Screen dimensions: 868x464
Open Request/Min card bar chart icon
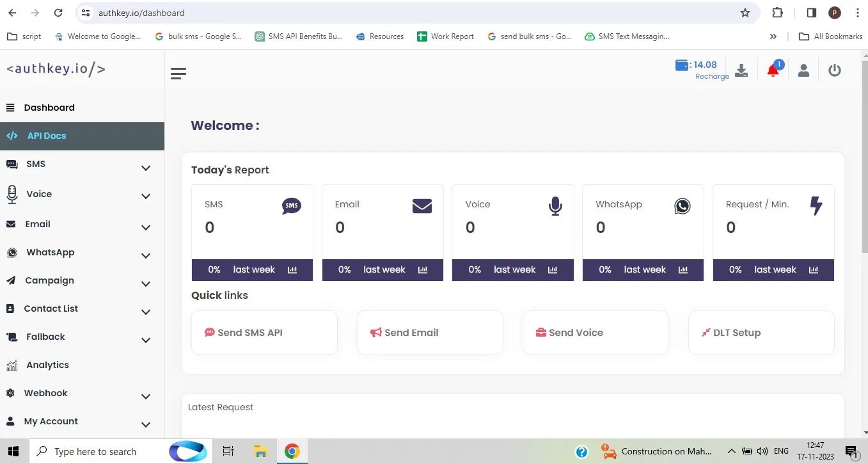click(814, 270)
